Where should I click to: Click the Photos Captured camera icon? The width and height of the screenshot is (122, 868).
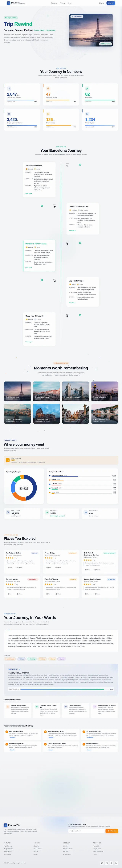[87, 114]
